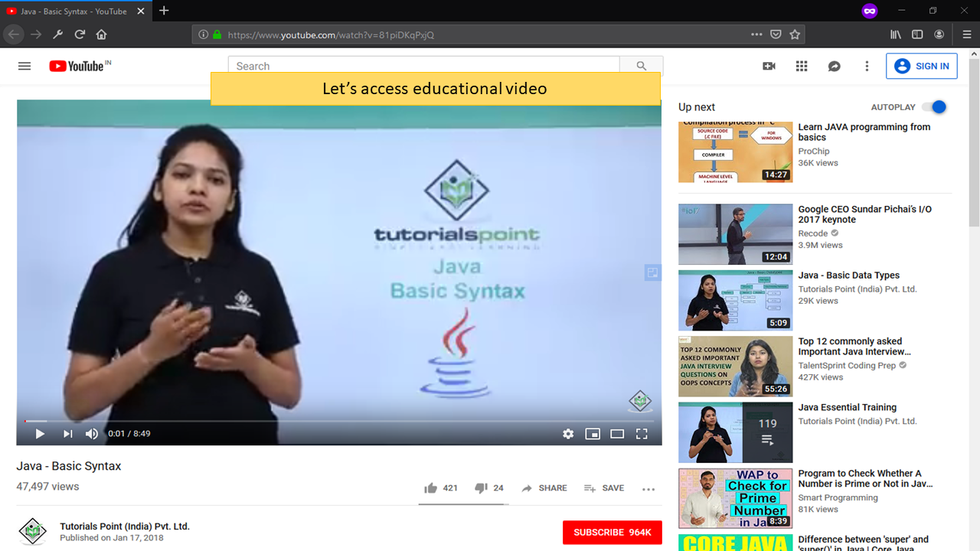Open the developer tools wrench icon
Screen dimensions: 980x551
57,34
